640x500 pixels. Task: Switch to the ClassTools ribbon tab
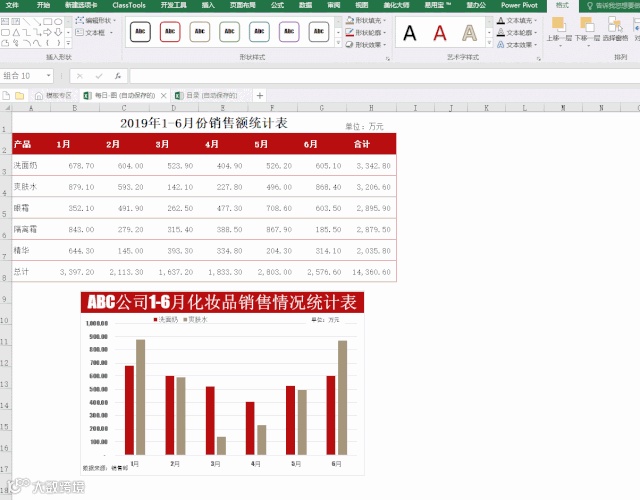(x=129, y=5)
